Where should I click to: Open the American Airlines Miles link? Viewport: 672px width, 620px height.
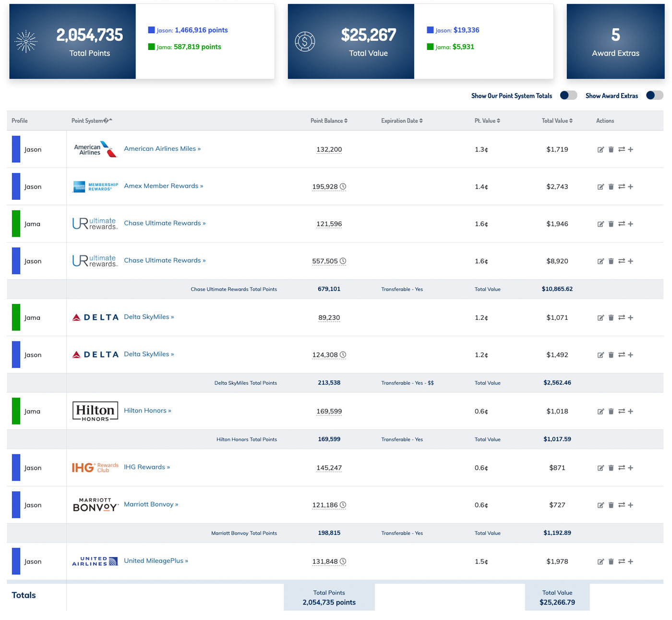pos(162,149)
